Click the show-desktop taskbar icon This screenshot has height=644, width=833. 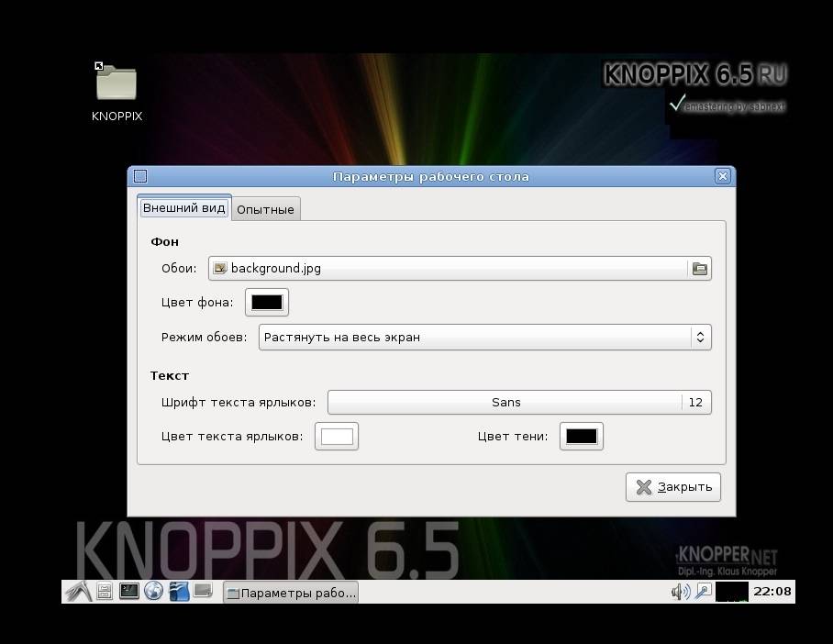203,591
